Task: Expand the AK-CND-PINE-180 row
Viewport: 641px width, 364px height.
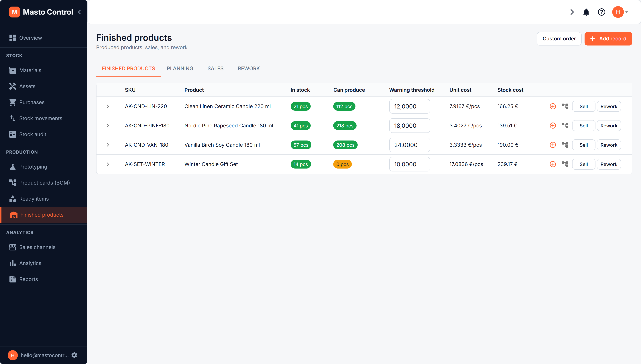Action: 108,126
